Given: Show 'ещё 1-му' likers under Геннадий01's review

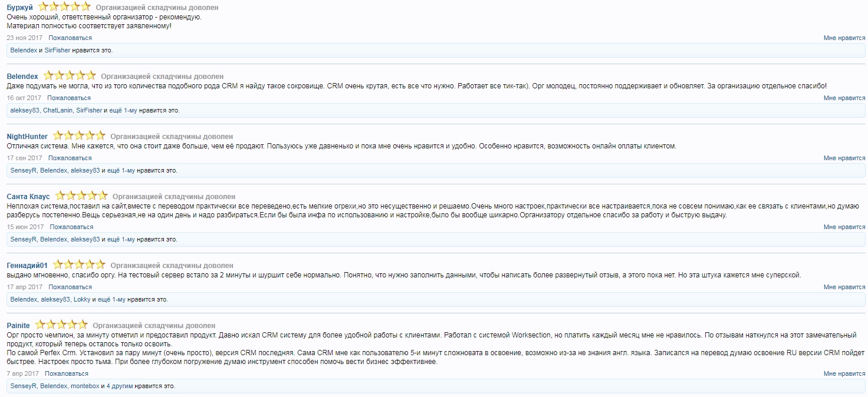Looking at the screenshot, I should [x=112, y=299].
